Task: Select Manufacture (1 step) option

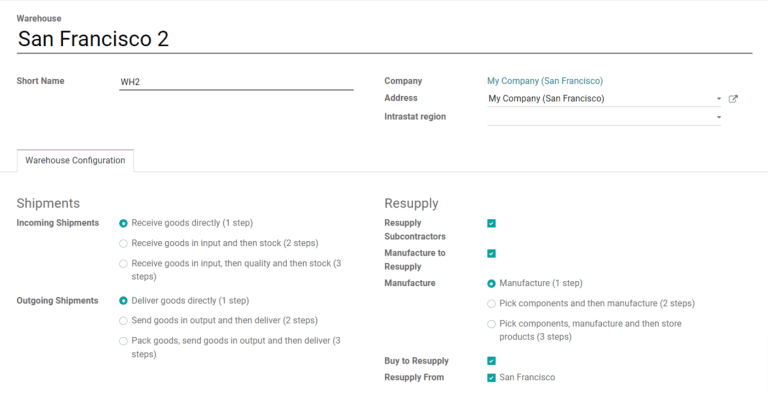Action: [491, 284]
